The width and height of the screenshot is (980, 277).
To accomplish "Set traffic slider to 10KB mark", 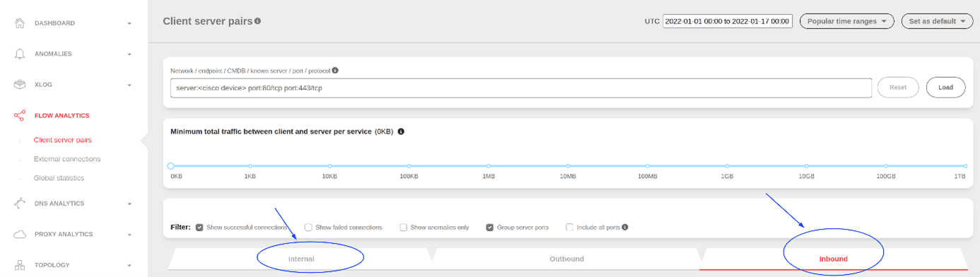I will pos(329,166).
